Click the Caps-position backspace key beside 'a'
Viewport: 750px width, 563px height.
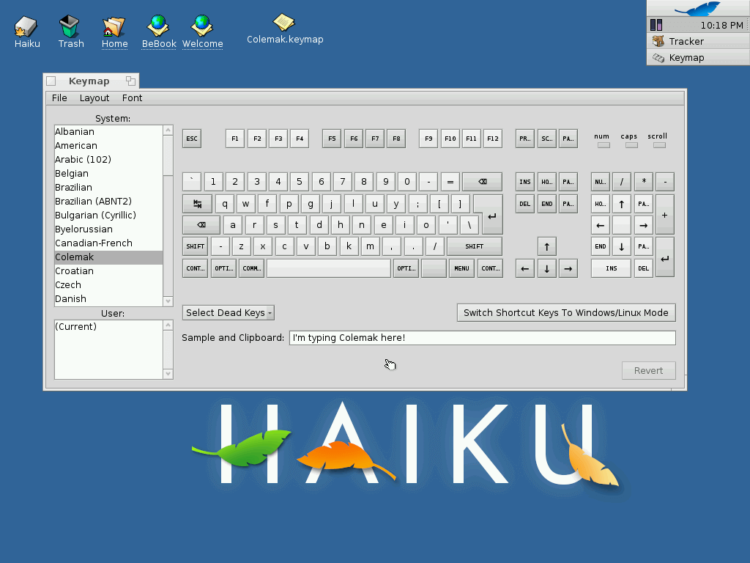[x=201, y=225]
